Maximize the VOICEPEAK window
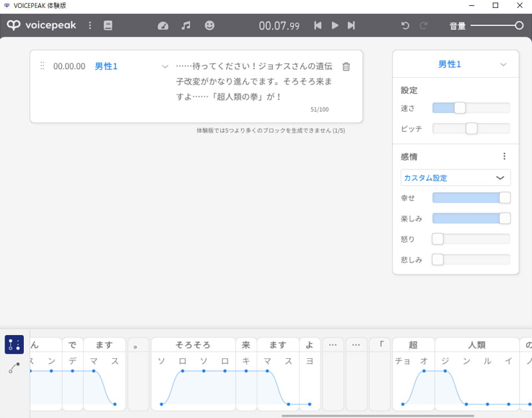Viewport: 532px width, 418px height. pyautogui.click(x=495, y=5)
